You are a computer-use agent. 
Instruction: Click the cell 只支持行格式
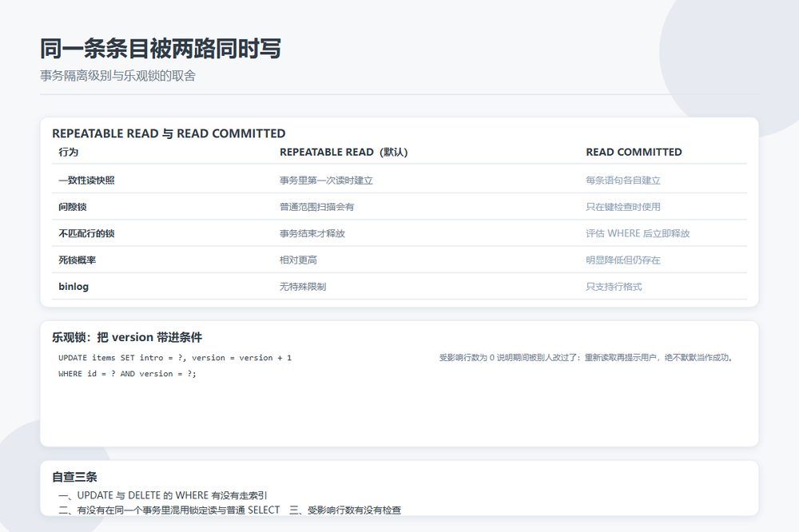[x=614, y=287]
